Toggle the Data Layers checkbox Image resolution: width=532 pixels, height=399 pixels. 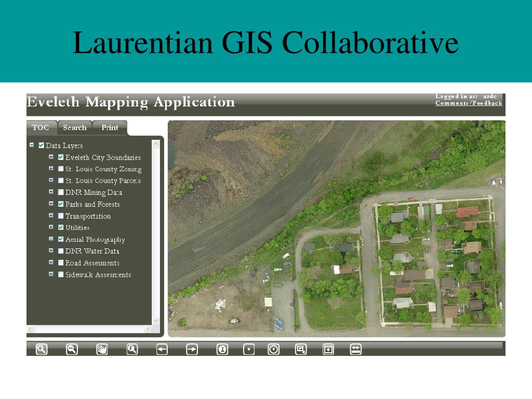(x=42, y=145)
